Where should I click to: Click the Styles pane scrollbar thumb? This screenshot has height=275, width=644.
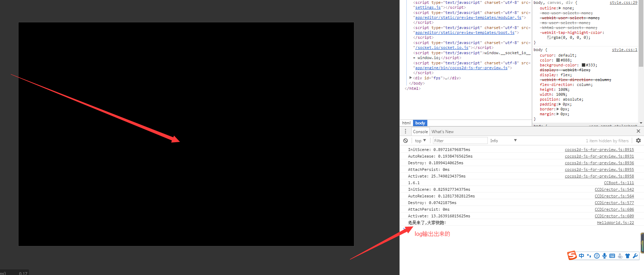[641, 33]
